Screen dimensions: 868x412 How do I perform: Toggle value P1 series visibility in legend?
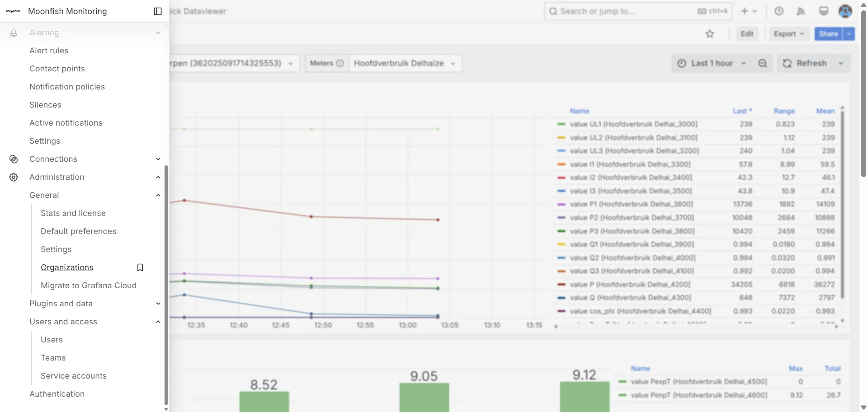tap(631, 204)
